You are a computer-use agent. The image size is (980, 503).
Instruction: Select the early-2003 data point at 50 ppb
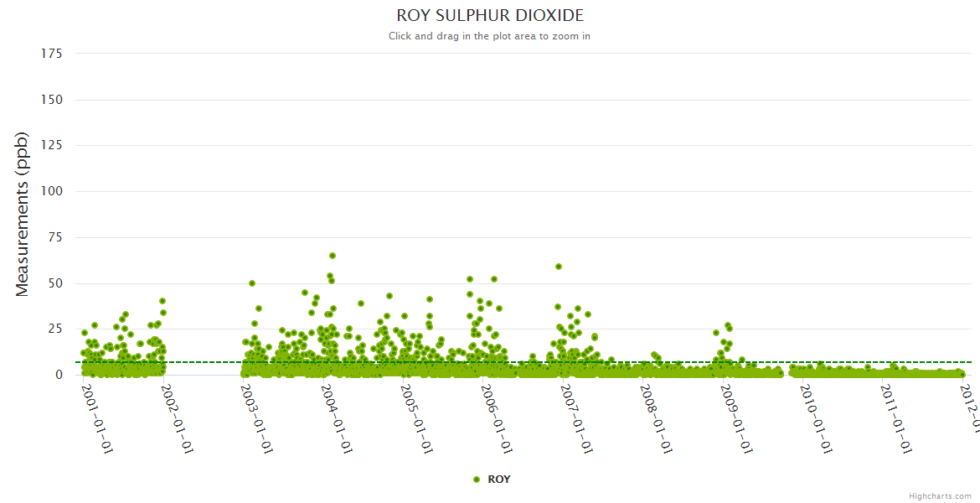[x=252, y=283]
